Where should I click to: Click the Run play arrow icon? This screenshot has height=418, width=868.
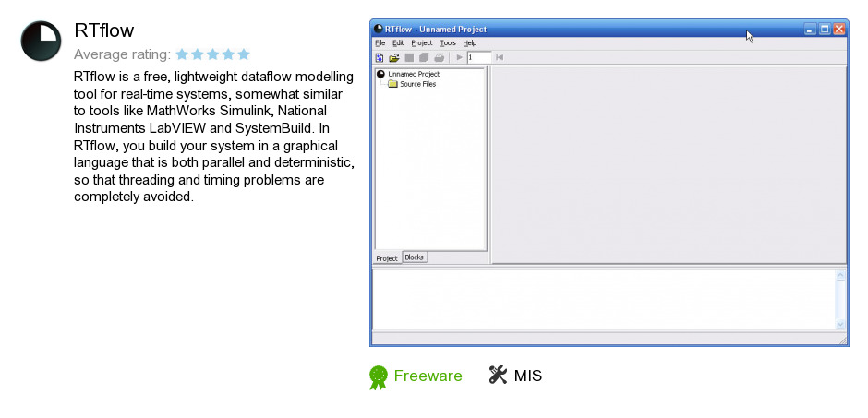click(460, 57)
